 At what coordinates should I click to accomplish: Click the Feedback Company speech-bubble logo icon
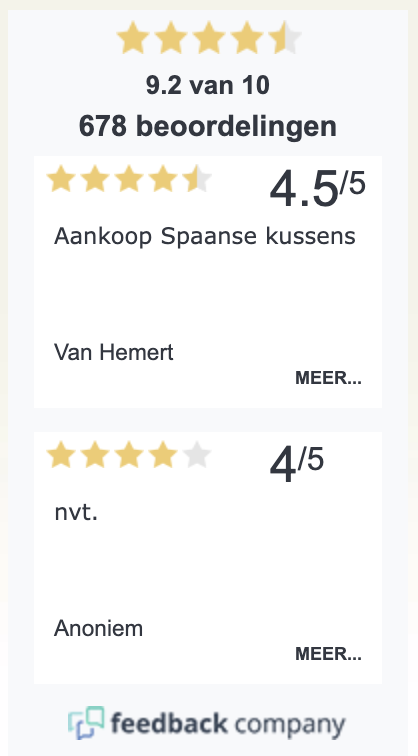(86, 723)
